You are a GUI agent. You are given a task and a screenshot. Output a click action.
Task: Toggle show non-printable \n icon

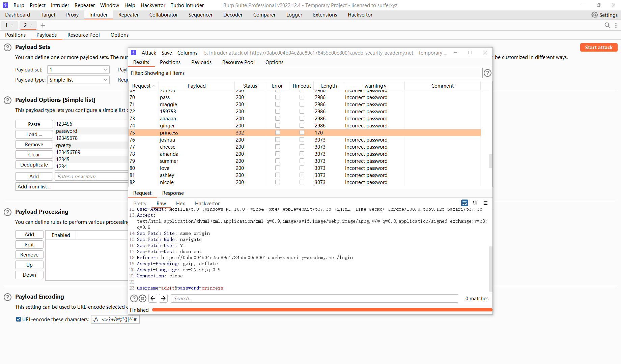(475, 203)
